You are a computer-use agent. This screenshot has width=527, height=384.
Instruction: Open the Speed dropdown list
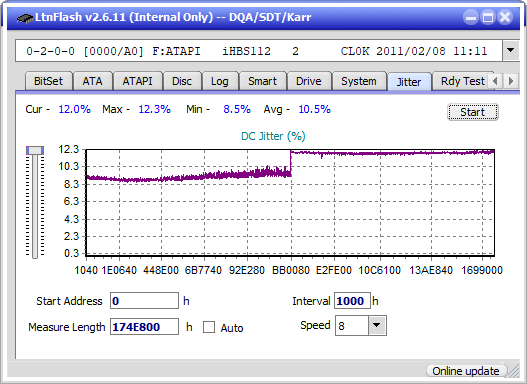coord(377,325)
